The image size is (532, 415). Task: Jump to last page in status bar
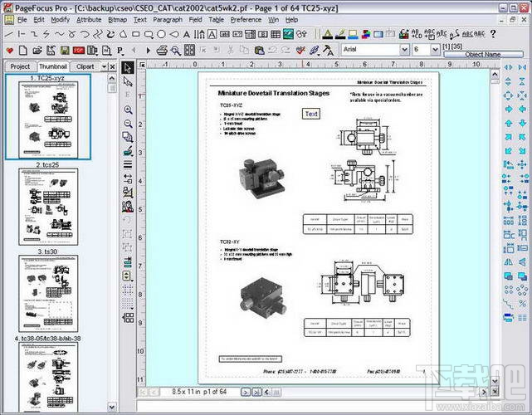point(256,393)
